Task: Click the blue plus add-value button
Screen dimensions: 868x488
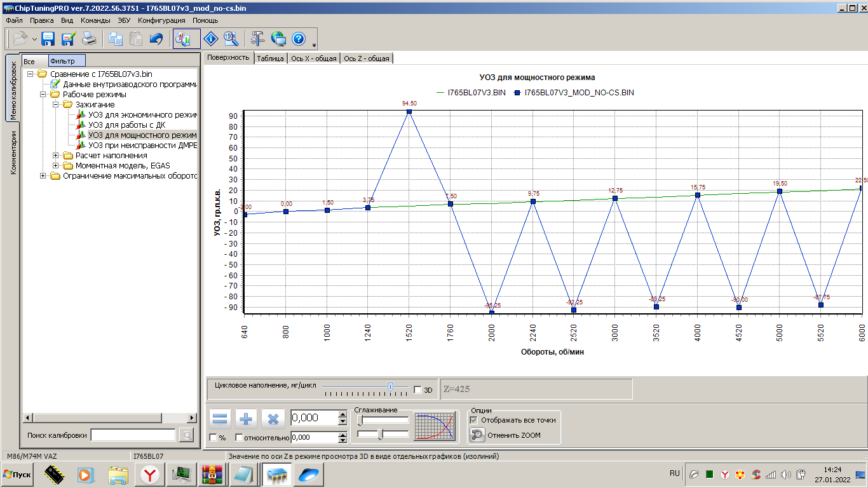Action: coord(246,419)
